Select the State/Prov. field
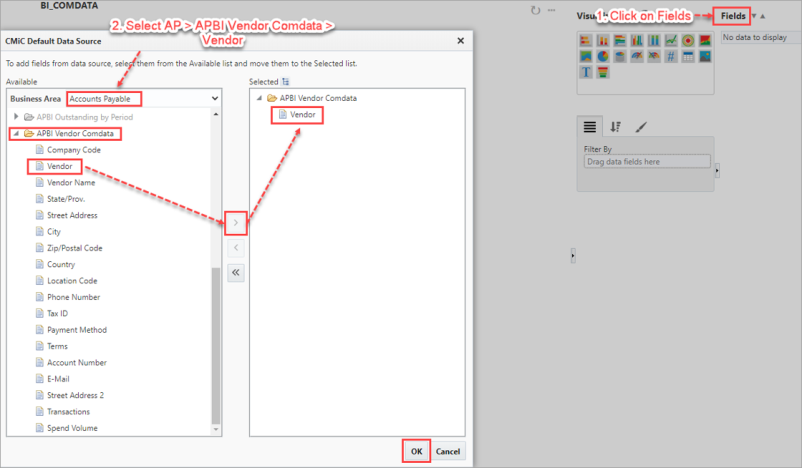Screen dimensions: 802x468 (66, 199)
